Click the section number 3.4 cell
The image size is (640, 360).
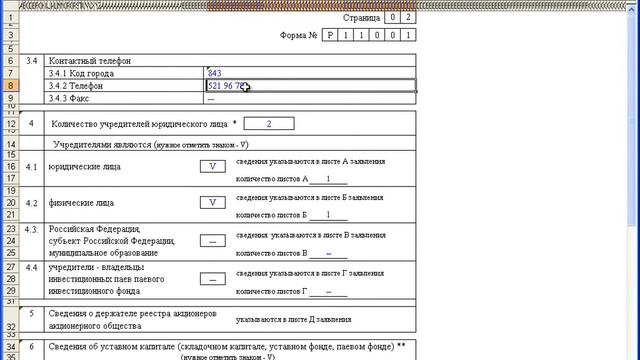click(32, 61)
